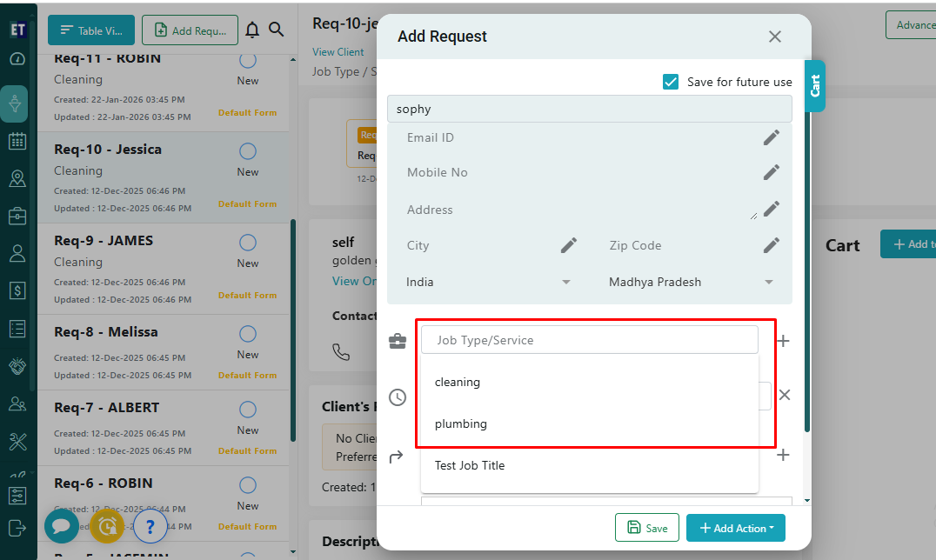Click the Job Type/Service input field
Screen dimensions: 936x560
589,340
